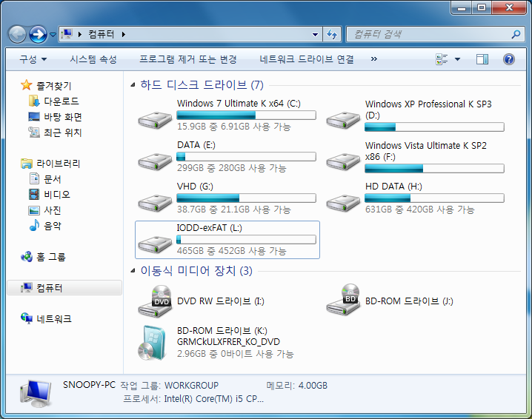532x419 pixels.
Task: Expand the arrow after 컴퓨터 in address bar
Action: coord(124,34)
